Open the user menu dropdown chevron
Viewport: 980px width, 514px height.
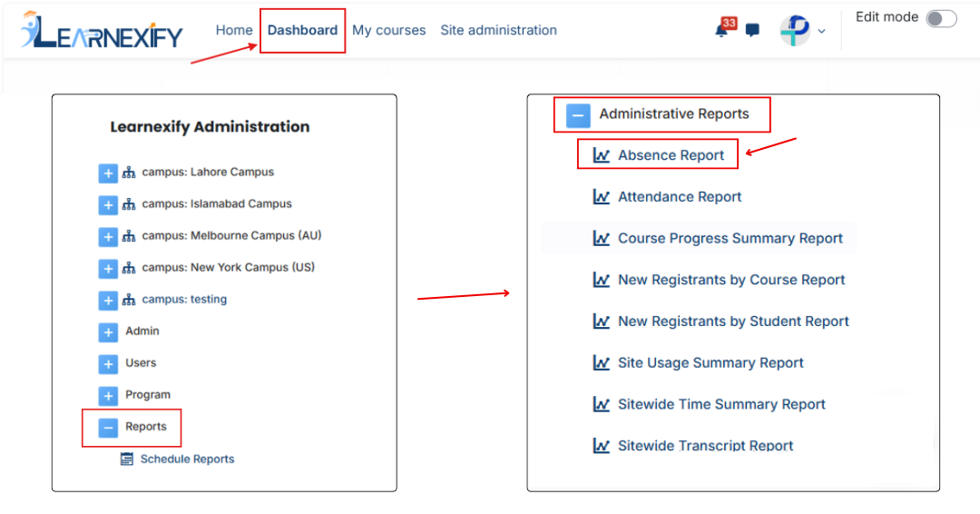pos(821,31)
